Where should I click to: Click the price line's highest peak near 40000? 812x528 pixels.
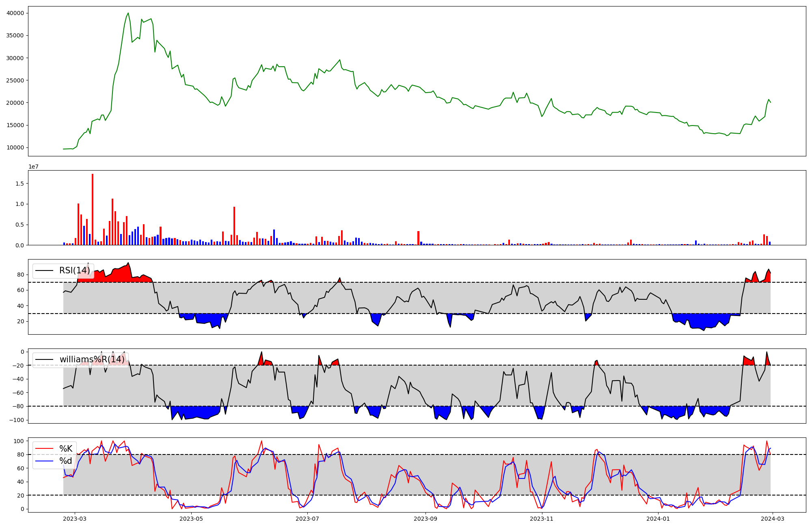(128, 13)
